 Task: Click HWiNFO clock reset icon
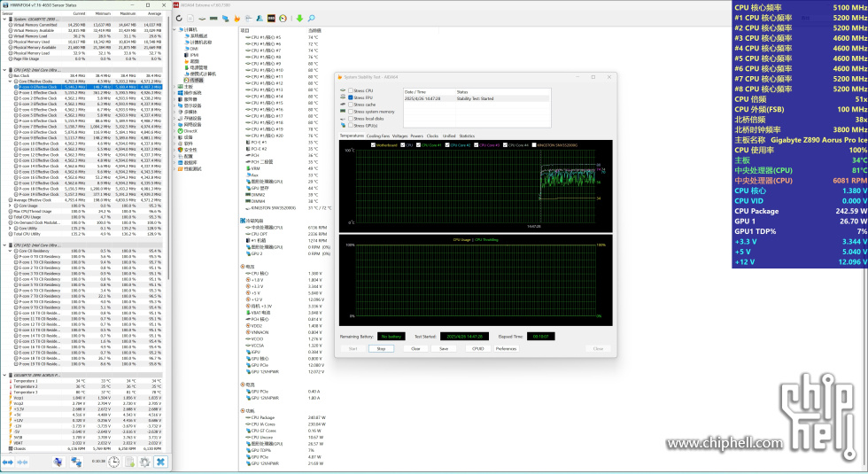click(x=114, y=462)
